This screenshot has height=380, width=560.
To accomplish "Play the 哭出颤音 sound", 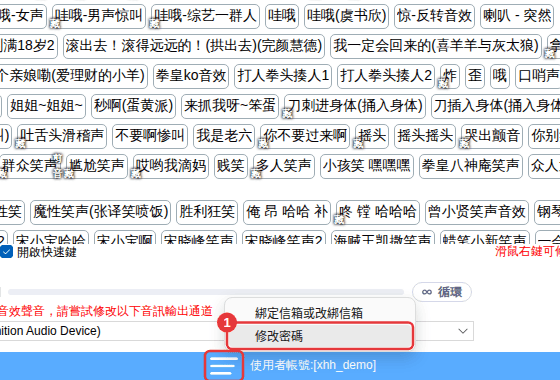I will (492, 136).
